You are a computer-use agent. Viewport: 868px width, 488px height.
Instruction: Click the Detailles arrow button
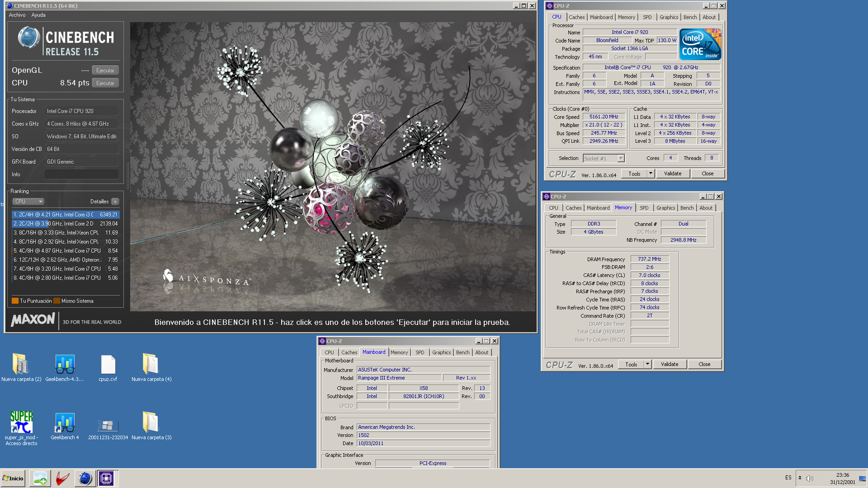[116, 202]
